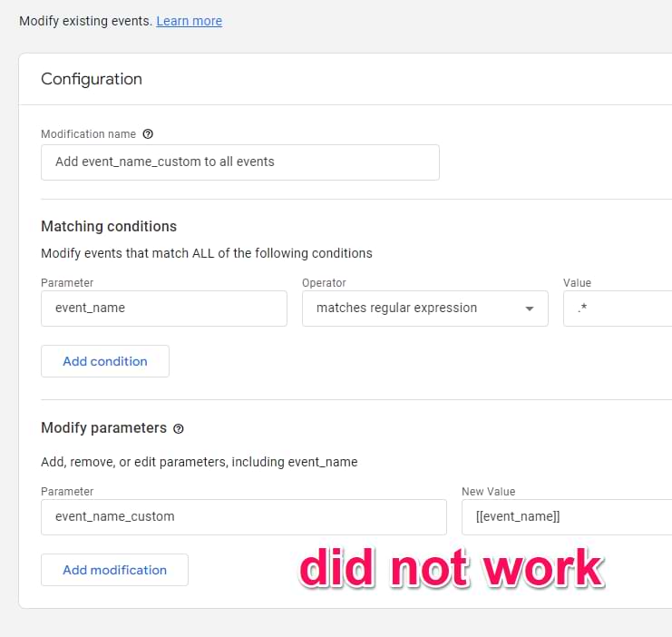The width and height of the screenshot is (672, 637).
Task: Open the Learn more link
Action: (189, 21)
